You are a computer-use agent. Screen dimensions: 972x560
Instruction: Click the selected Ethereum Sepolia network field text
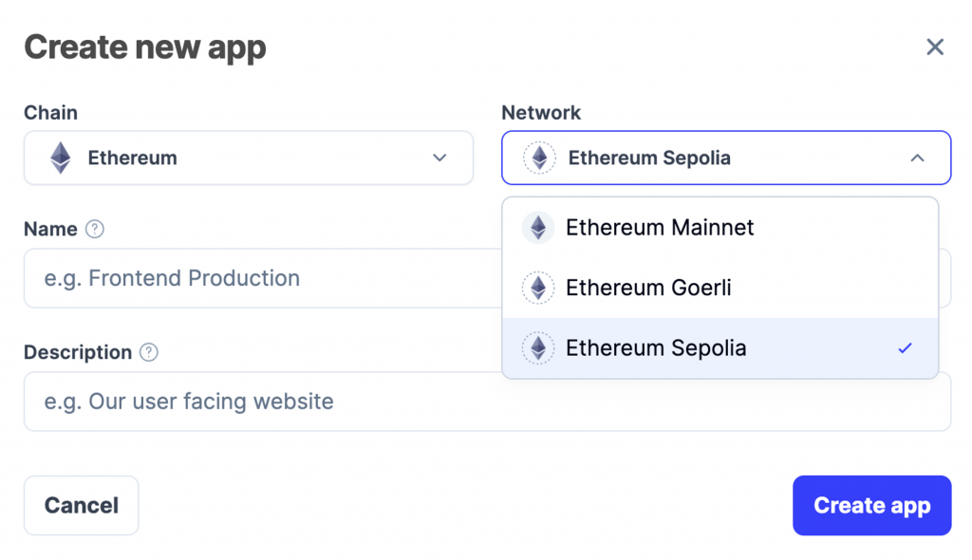click(649, 158)
